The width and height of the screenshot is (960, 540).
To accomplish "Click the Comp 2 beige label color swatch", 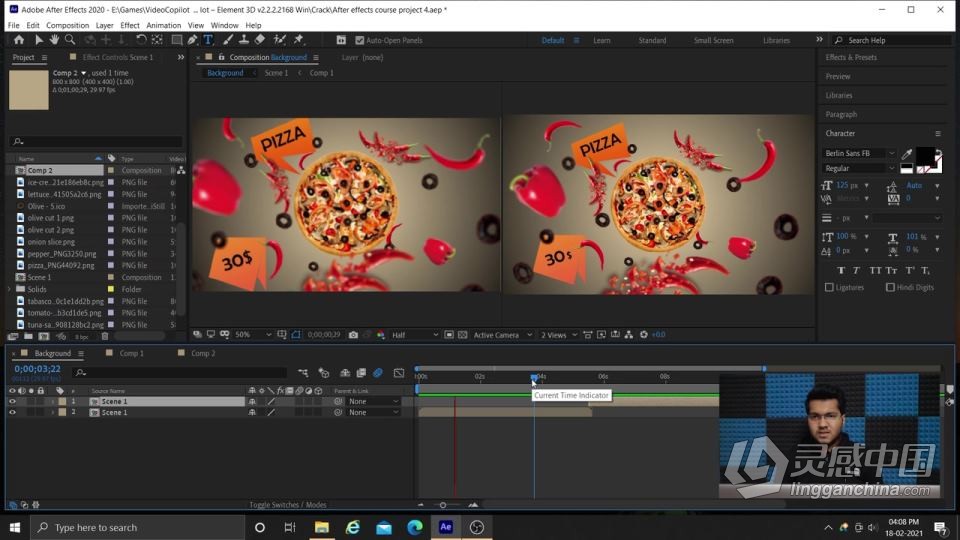I will click(111, 170).
